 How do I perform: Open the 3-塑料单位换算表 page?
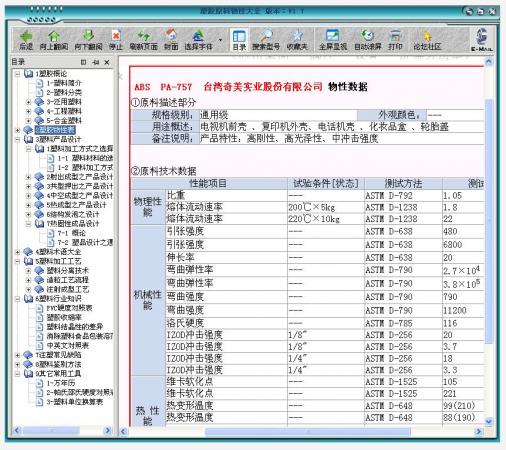(x=75, y=402)
